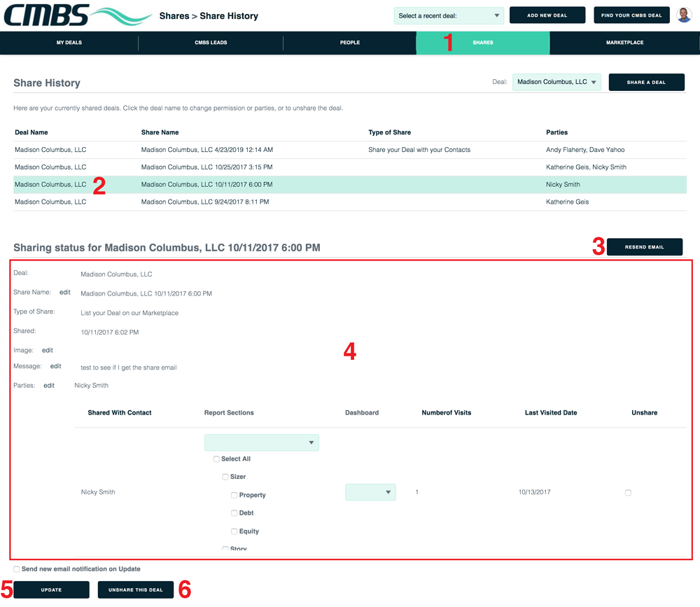Switch to the People tab
The height and width of the screenshot is (607, 700).
349,43
